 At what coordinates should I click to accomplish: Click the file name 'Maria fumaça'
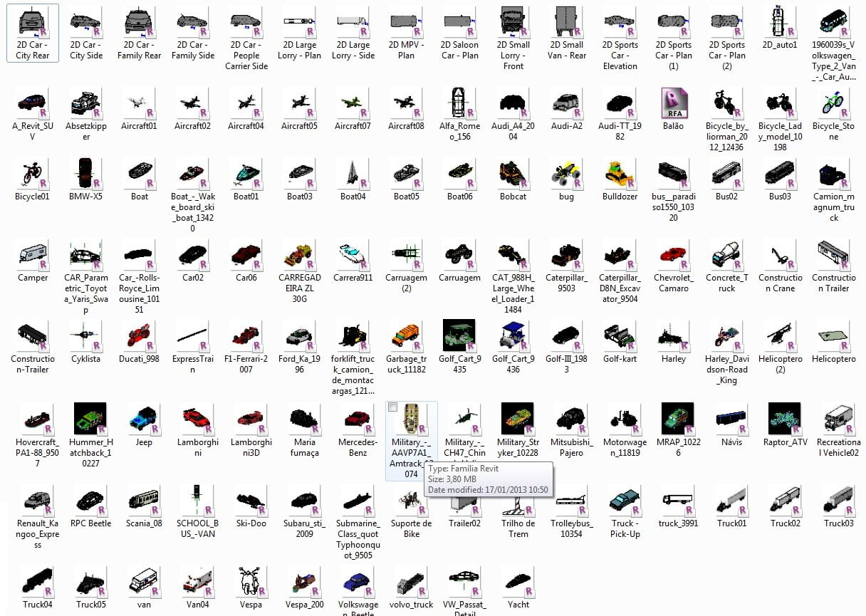click(304, 447)
